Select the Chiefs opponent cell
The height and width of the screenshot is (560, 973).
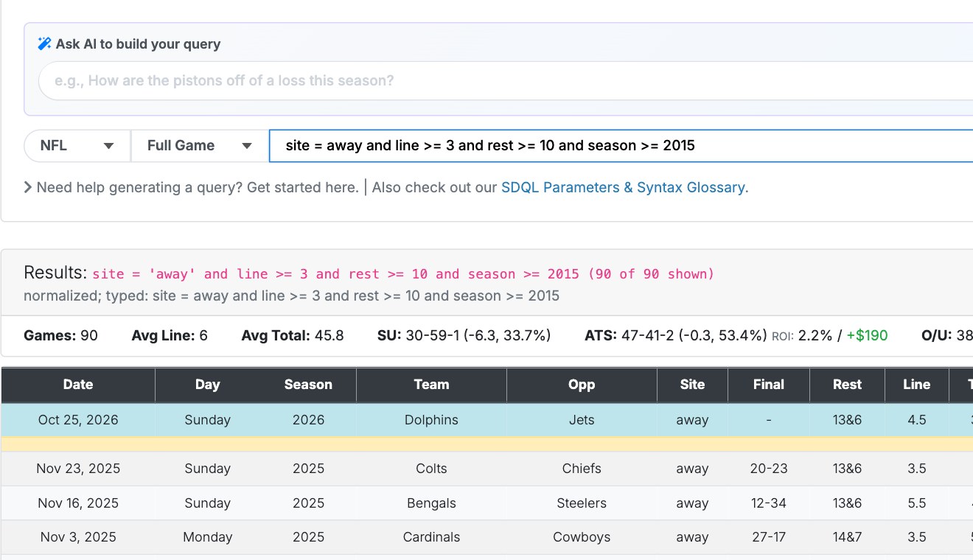[x=582, y=469]
